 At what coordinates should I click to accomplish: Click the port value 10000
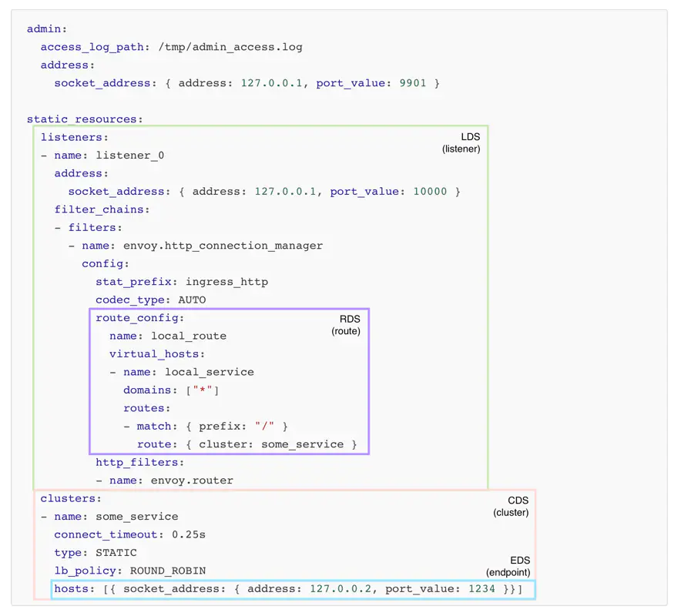point(430,192)
